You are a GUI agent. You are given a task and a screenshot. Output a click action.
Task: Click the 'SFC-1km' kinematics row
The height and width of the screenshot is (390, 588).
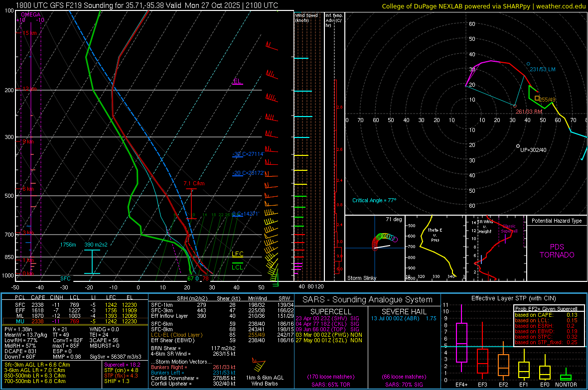pos(222,305)
